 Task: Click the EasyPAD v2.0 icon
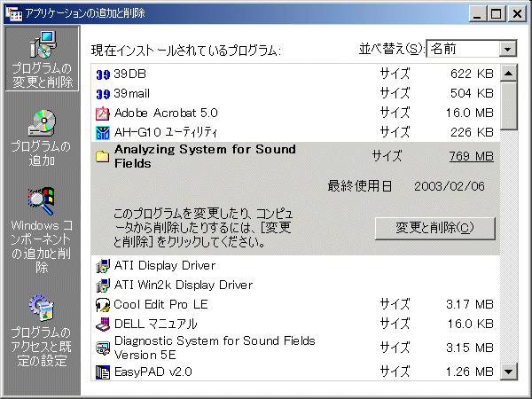(103, 372)
